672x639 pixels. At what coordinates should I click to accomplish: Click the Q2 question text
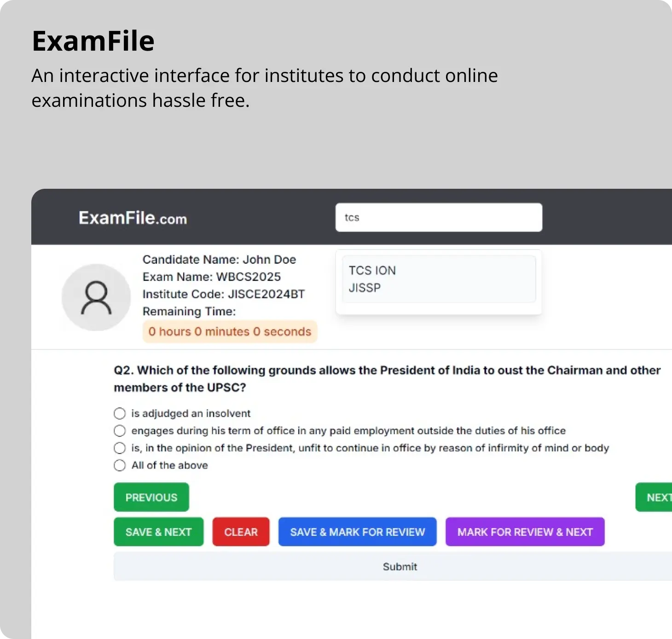coord(387,379)
